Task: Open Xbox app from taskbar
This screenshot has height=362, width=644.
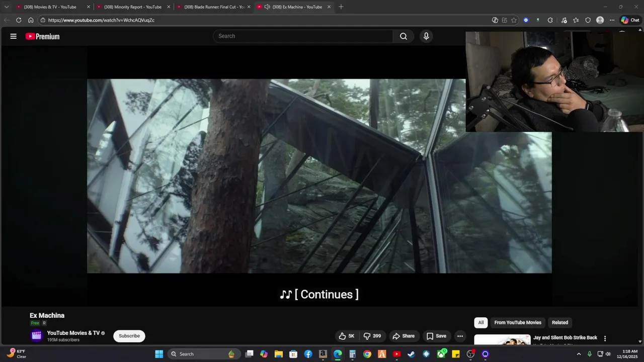Action: pyautogui.click(x=441, y=354)
